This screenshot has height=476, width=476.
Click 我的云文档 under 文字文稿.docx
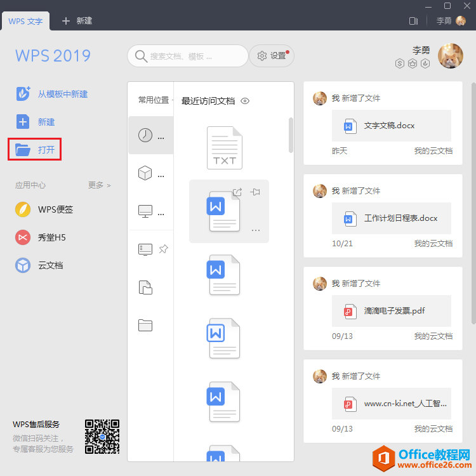(x=433, y=151)
